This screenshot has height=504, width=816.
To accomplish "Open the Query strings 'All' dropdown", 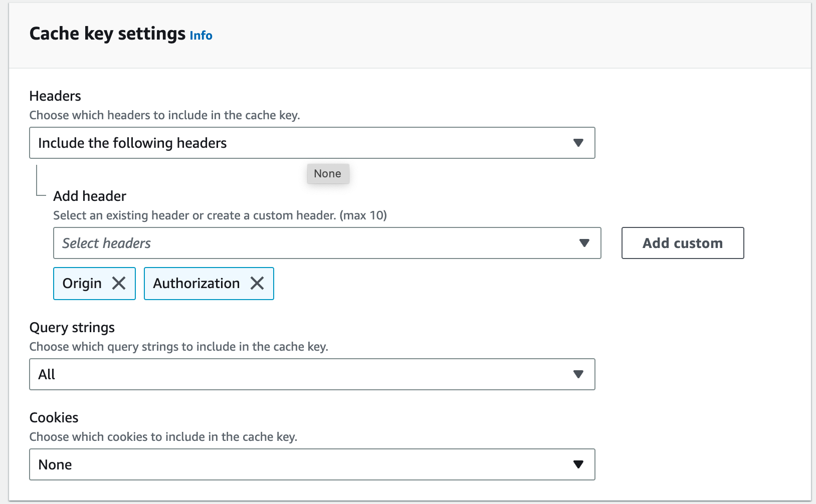I will tap(312, 374).
